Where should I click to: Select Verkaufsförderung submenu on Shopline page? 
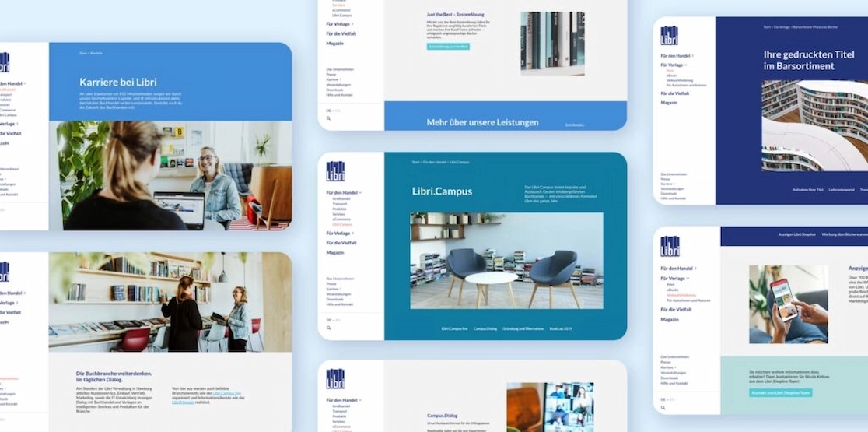click(681, 295)
